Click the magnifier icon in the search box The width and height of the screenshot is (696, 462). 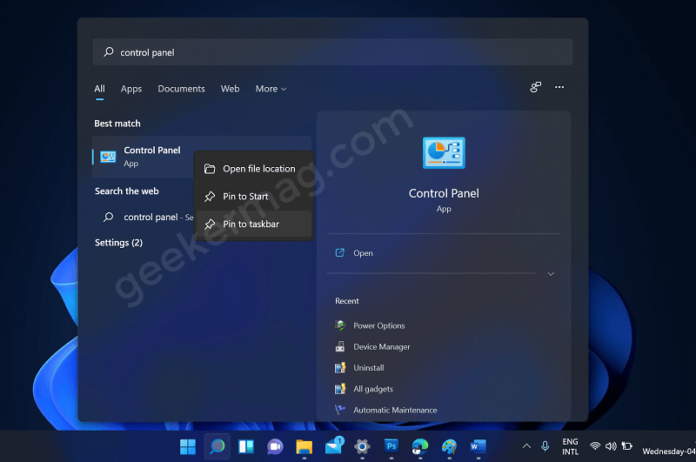click(108, 52)
